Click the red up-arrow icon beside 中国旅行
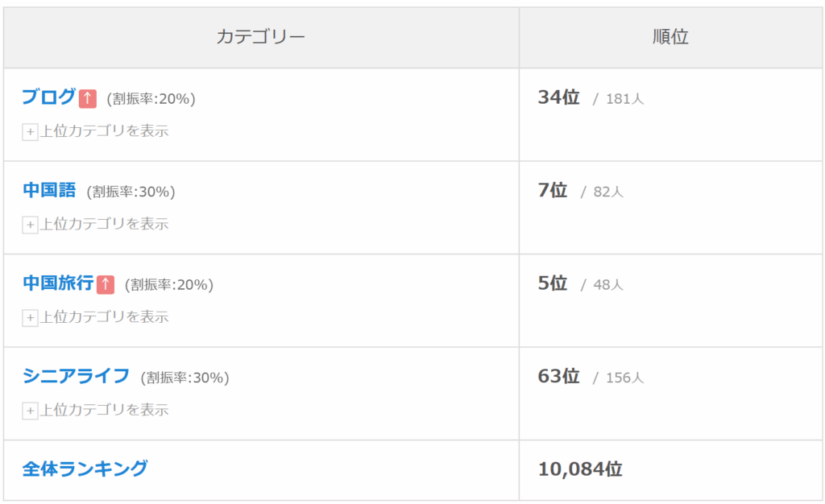The image size is (825, 504). [106, 284]
